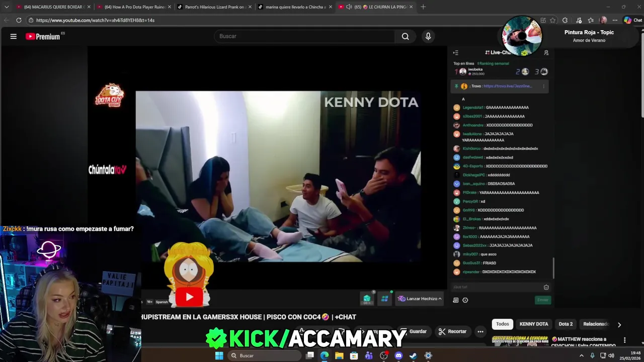Viewport: 644px width, 362px height.
Task: Switch to marina quiere llevarlo a Chincha tab
Action: pos(295,7)
